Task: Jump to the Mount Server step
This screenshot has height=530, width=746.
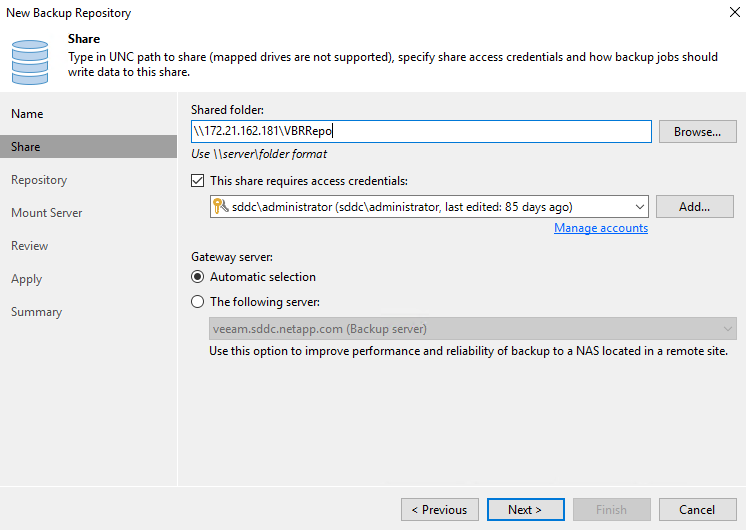Action: point(47,213)
